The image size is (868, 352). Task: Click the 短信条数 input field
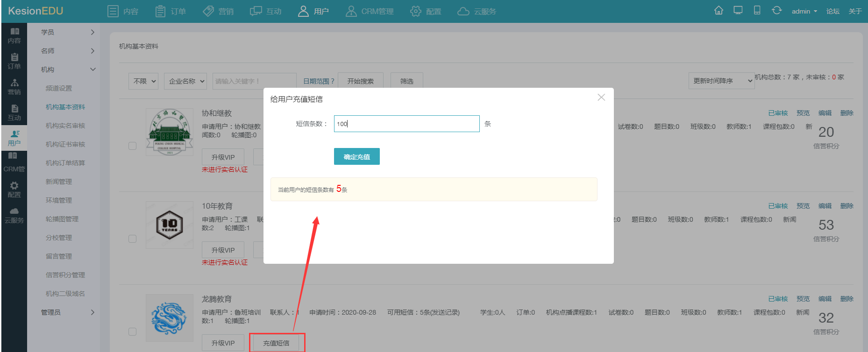point(406,124)
